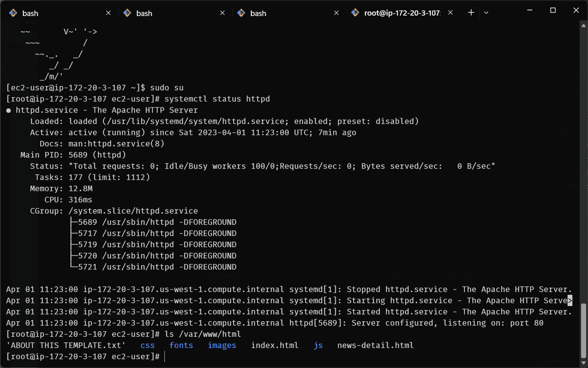
Task: Click the 'CPU: 316ms' line
Action: 68,200
